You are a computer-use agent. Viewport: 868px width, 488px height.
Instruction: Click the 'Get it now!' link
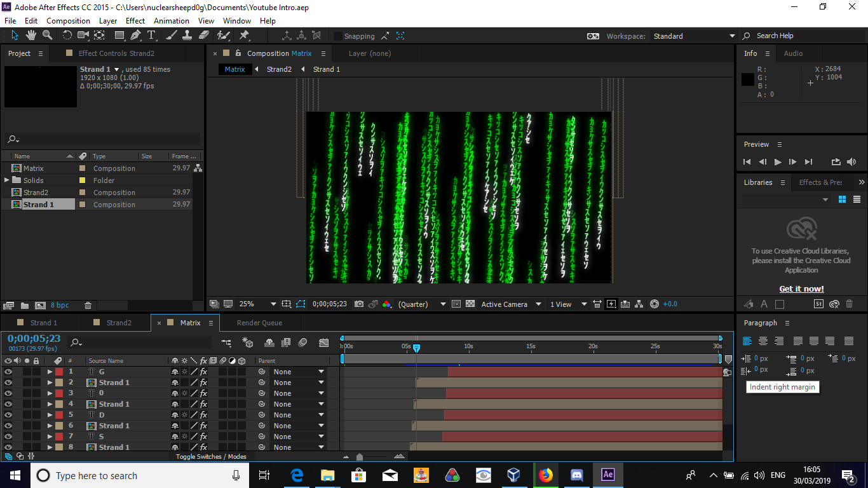tap(801, 289)
